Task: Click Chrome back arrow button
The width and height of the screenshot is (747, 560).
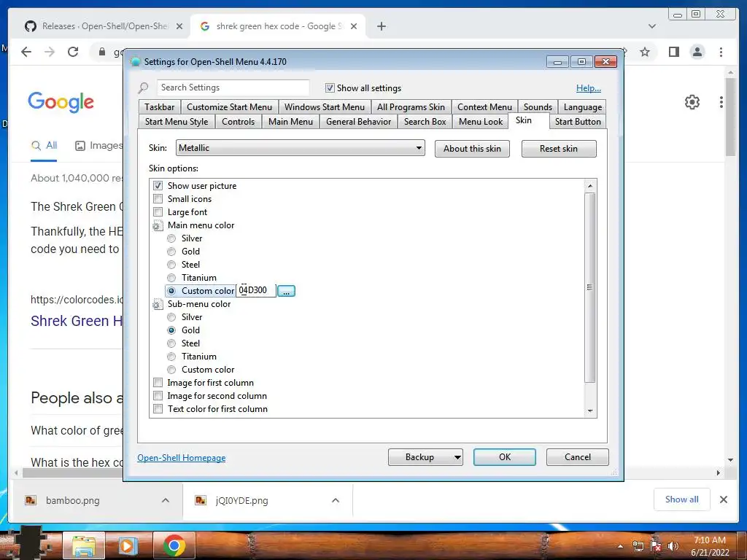Action: click(26, 52)
